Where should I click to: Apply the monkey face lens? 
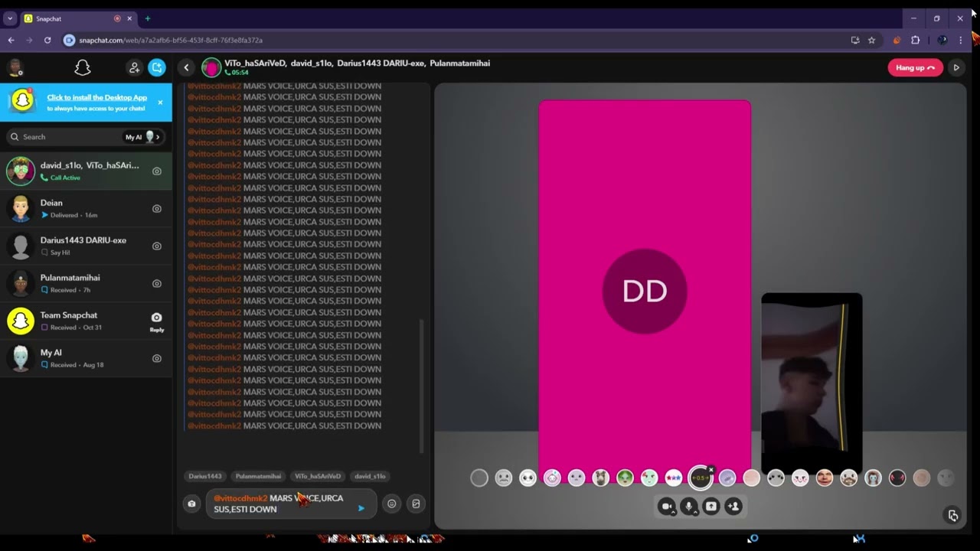pos(873,478)
